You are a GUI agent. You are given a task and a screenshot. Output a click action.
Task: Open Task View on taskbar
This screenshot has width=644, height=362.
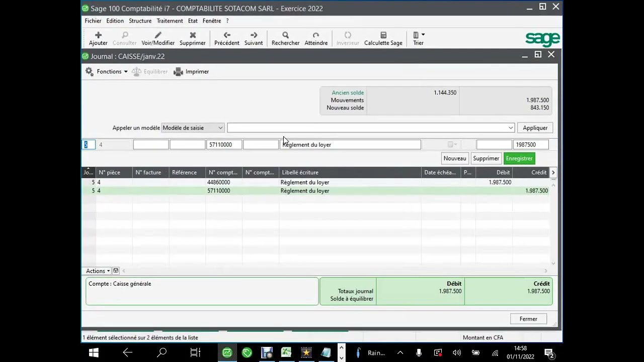[195, 352]
